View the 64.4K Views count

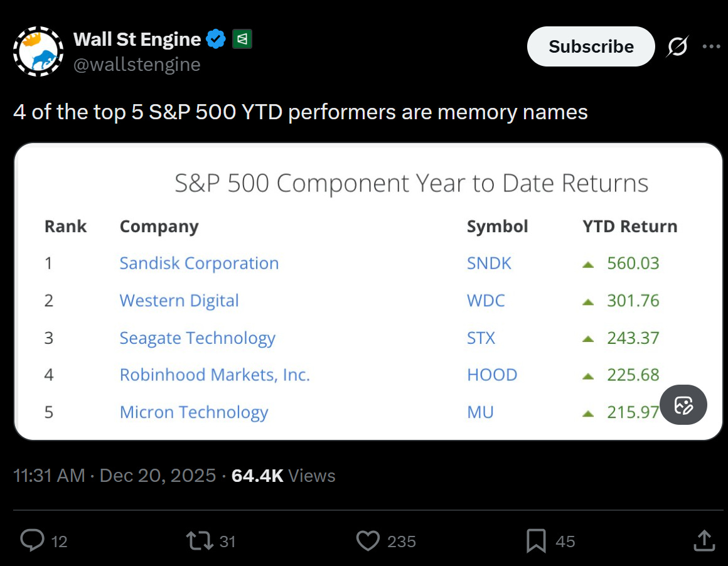pos(283,476)
